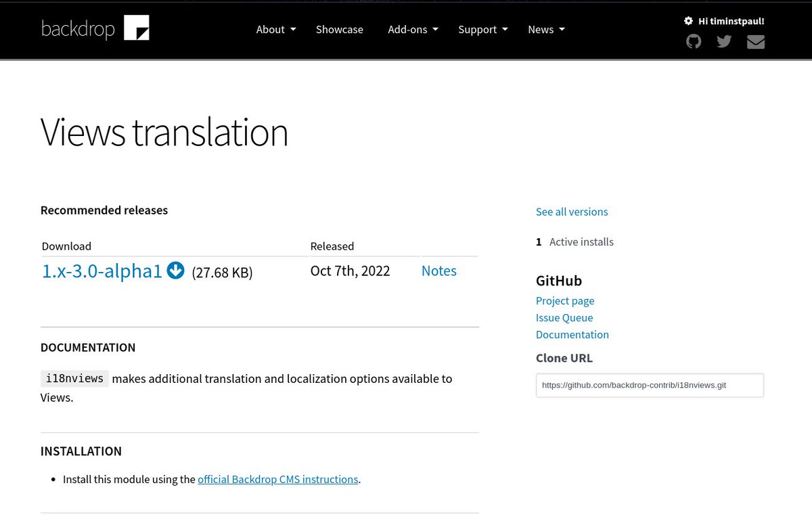812x527 pixels.
Task: Click the GitHub sidebar heading
Action: (x=559, y=281)
